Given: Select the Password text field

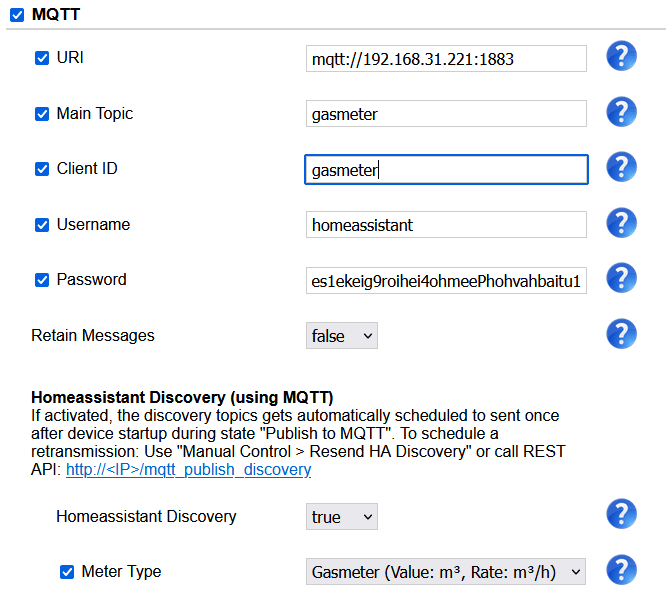Looking at the screenshot, I should click(x=446, y=281).
